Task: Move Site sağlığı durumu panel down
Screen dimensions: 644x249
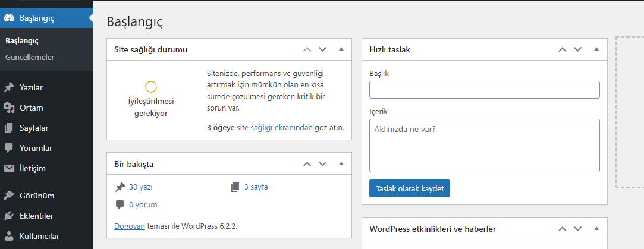Action: click(322, 49)
